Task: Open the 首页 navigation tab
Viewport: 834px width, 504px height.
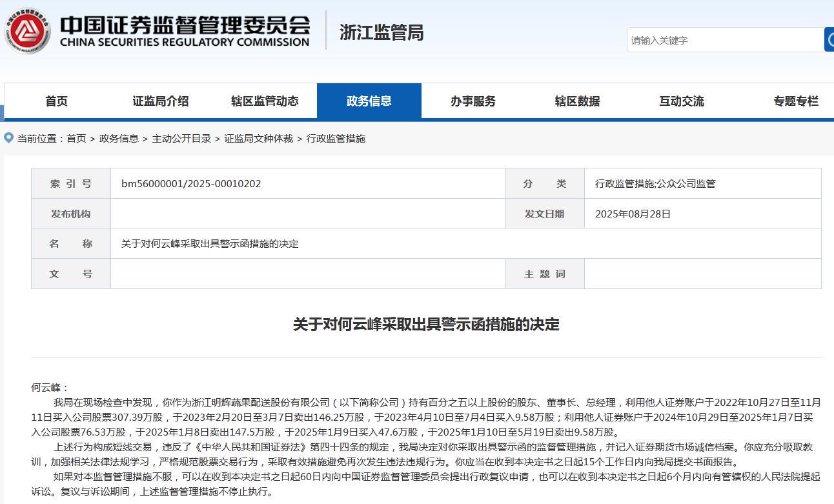Action: pos(57,101)
